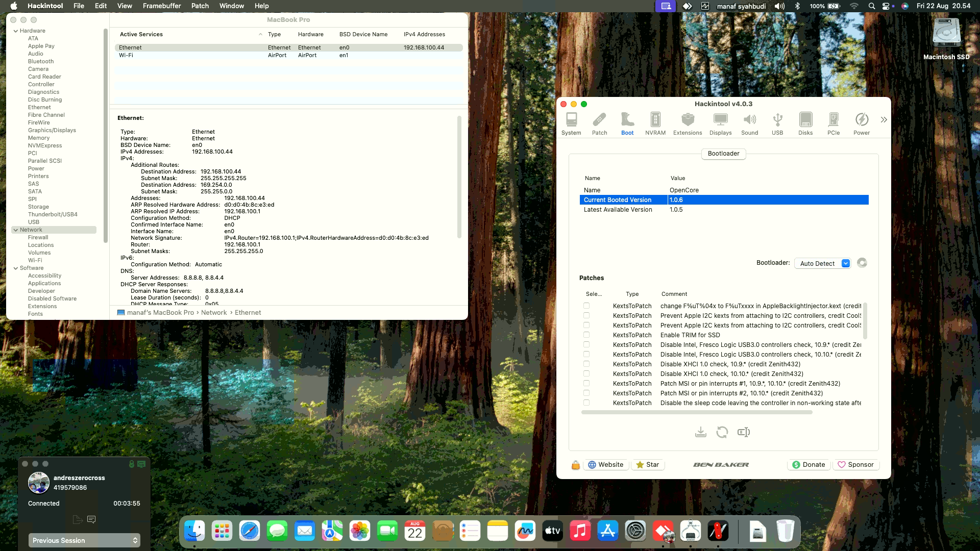980x551 pixels.
Task: Enable the Patch MSI or pin interrupts #2 checkbox
Action: click(585, 393)
